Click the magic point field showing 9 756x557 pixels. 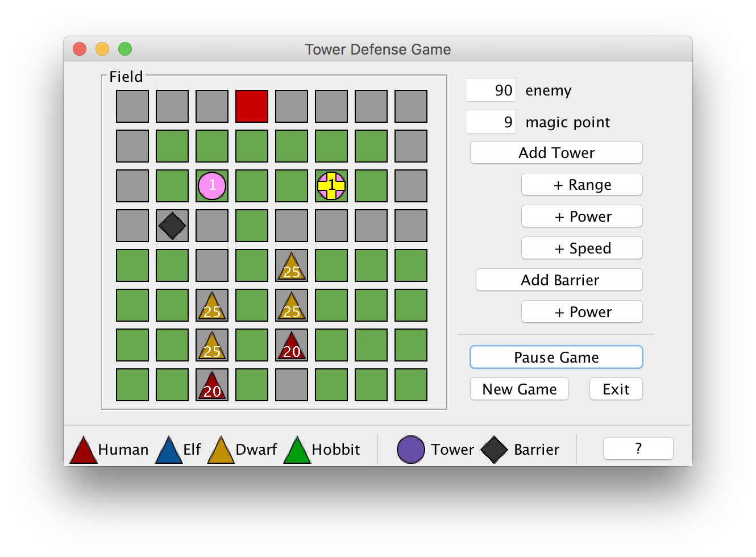pyautogui.click(x=491, y=122)
